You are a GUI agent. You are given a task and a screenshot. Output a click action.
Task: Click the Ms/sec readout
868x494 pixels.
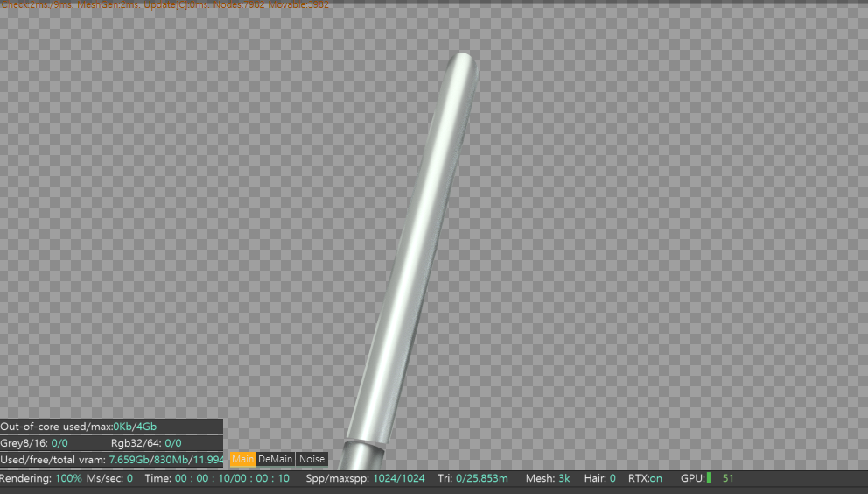pyautogui.click(x=109, y=478)
